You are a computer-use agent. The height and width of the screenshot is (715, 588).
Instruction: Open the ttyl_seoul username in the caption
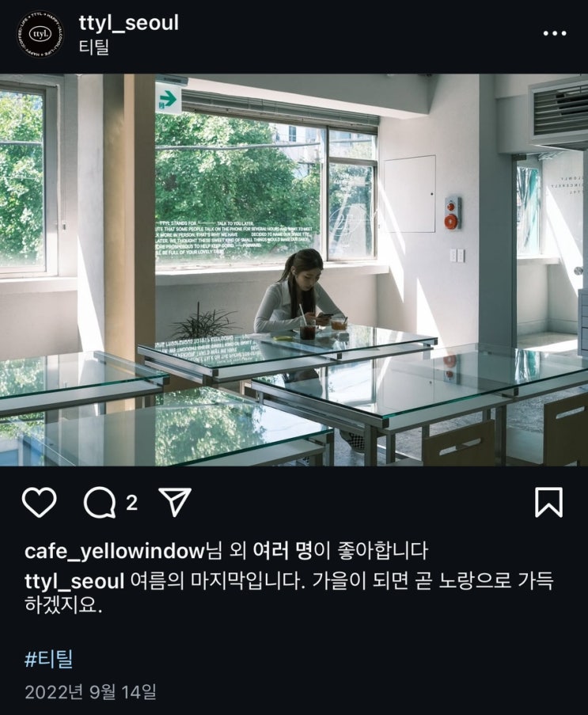74,581
